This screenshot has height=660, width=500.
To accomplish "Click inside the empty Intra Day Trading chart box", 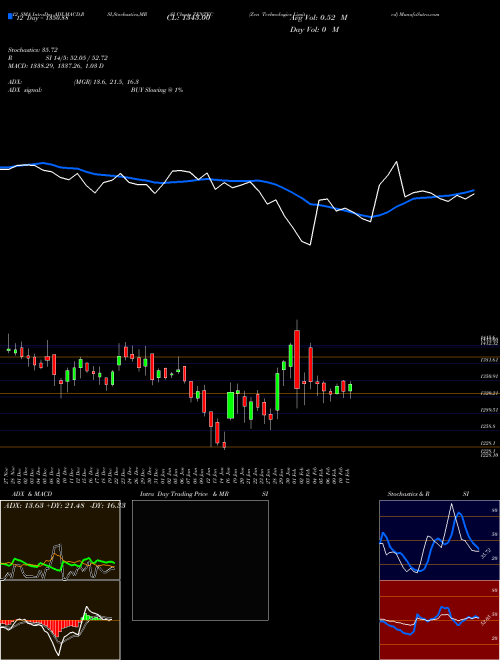I will [x=200, y=560].
